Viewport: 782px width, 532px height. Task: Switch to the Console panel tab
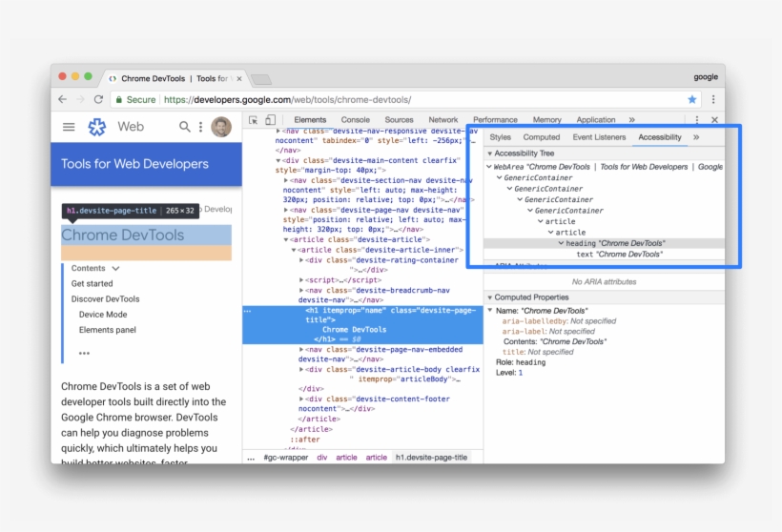356,120
